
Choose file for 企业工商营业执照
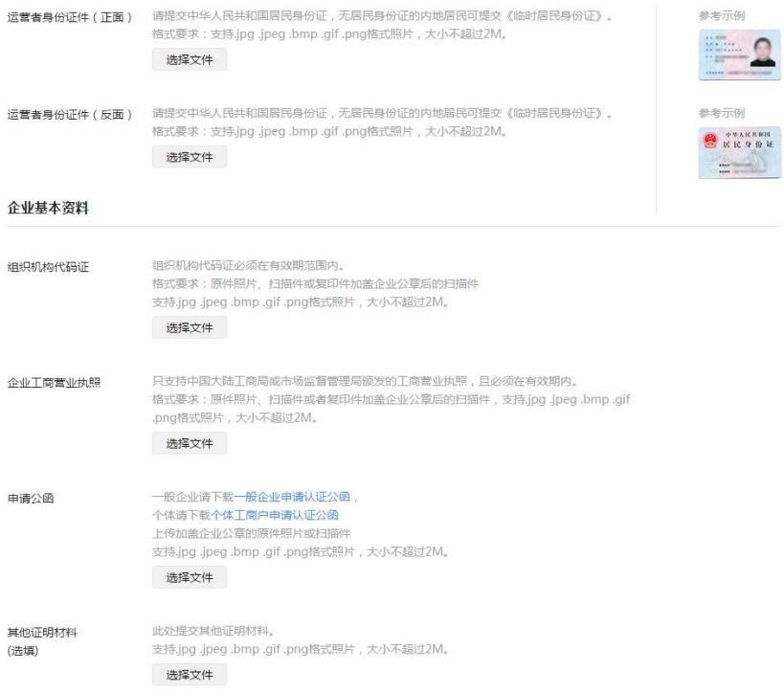pyautogui.click(x=190, y=443)
